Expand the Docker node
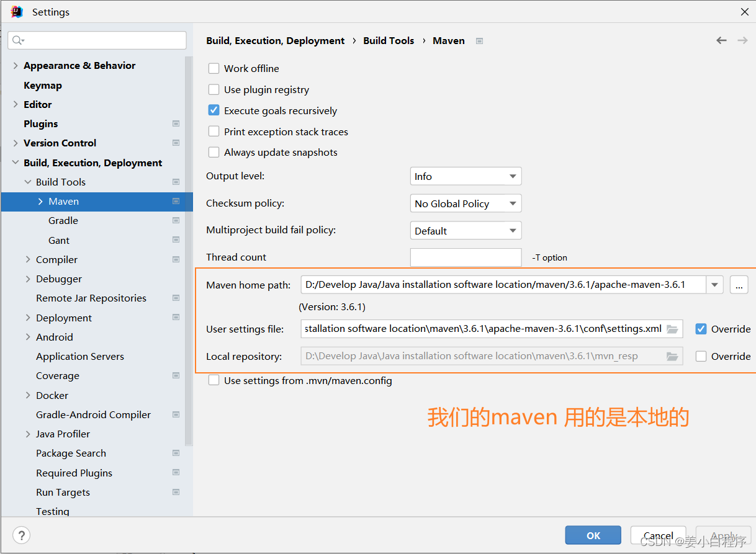The image size is (756, 554). (x=28, y=395)
